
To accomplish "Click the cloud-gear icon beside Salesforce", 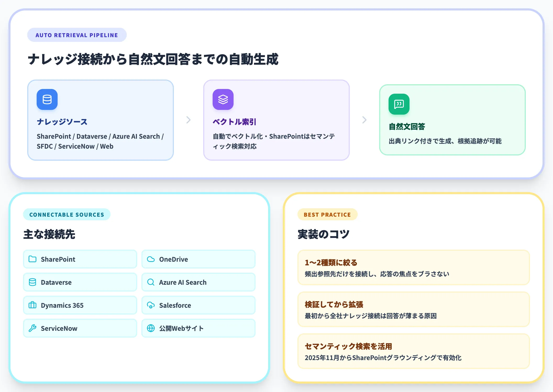I will coord(151,305).
